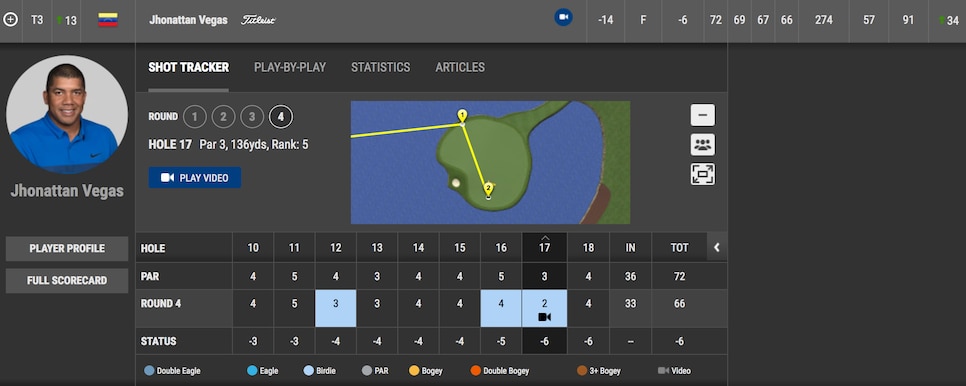Click the Birdie light-blue legend swatch

click(x=309, y=371)
